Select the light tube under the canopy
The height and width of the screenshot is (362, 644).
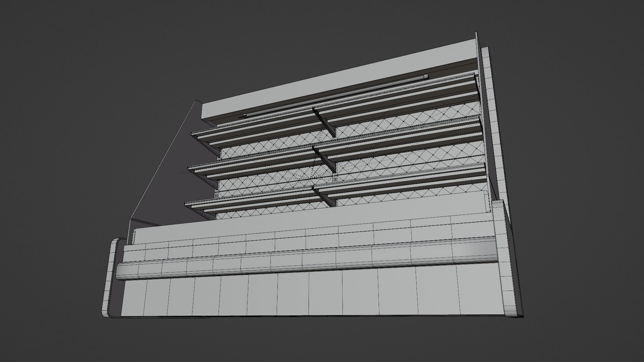pyautogui.click(x=335, y=96)
